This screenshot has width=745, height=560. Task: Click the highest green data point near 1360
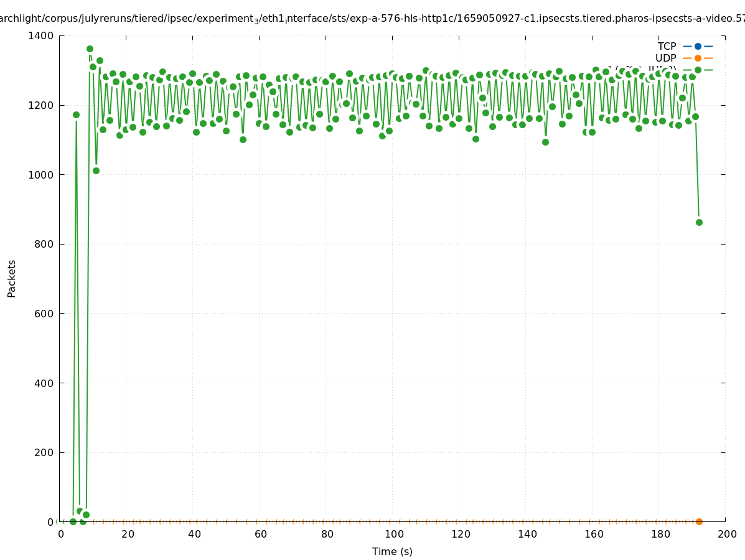tap(90, 49)
